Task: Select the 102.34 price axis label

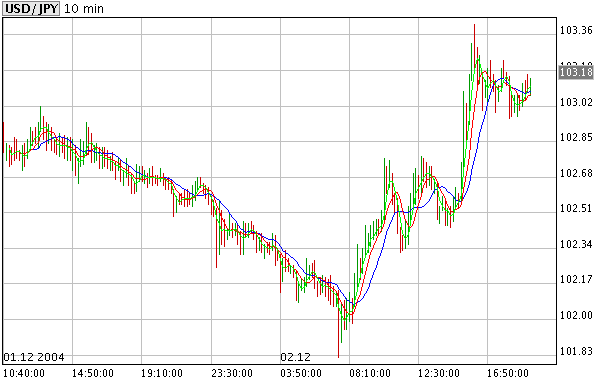Action: coord(576,244)
